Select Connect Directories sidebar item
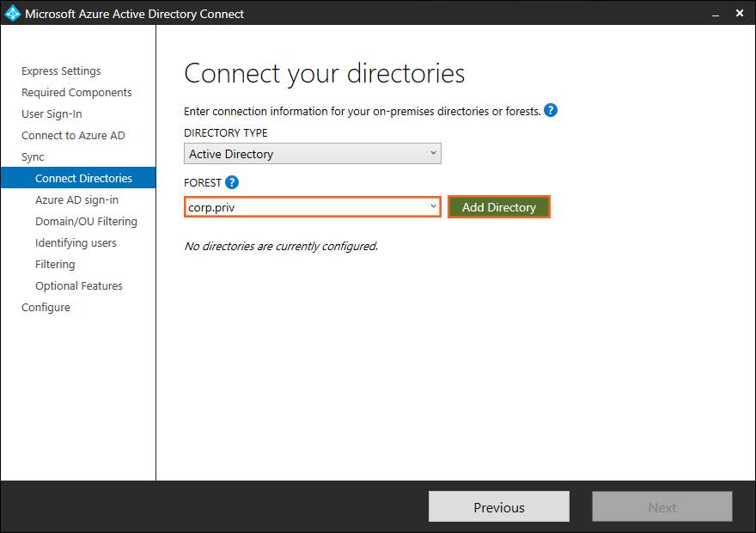 tap(83, 179)
